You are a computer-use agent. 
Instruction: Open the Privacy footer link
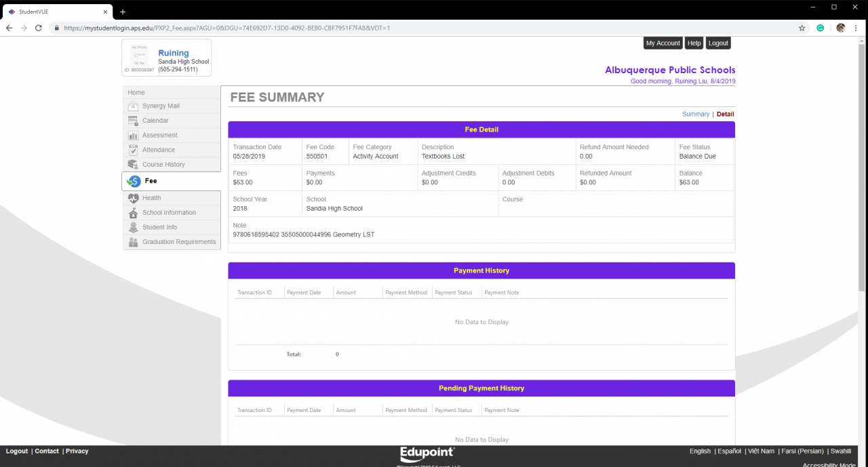coord(77,451)
